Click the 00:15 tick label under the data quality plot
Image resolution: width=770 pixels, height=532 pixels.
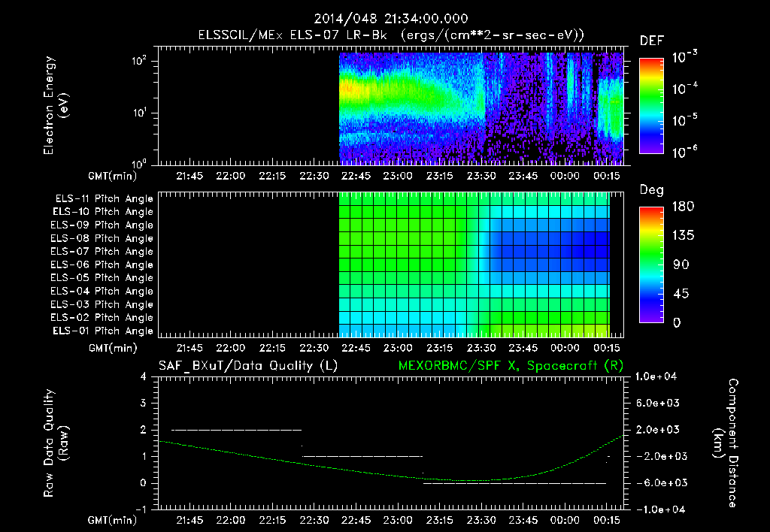pos(607,520)
